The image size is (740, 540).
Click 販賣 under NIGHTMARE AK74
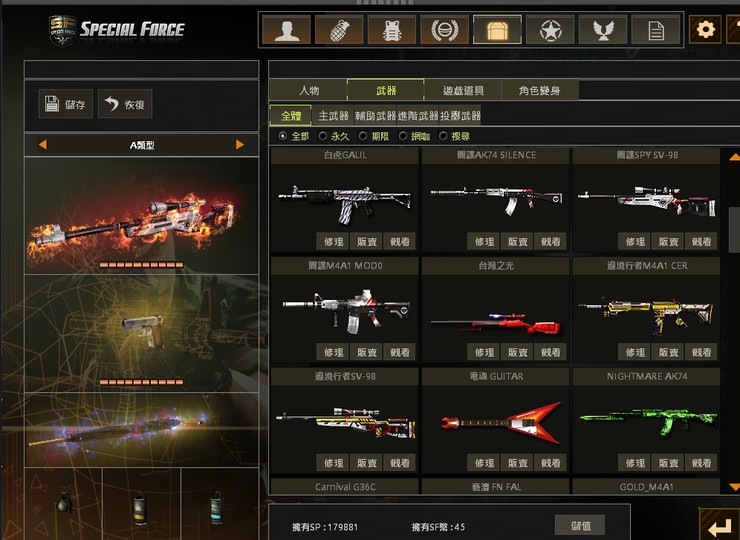[x=668, y=463]
